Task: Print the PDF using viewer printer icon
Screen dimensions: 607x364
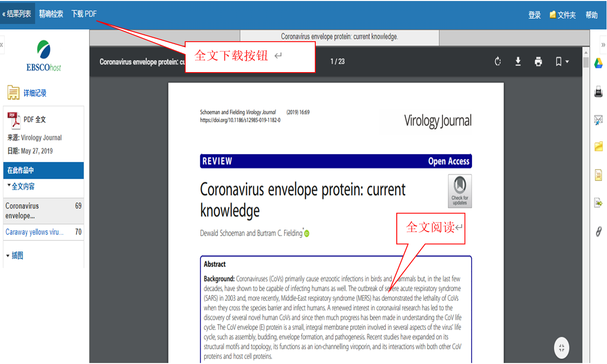Action: point(538,61)
